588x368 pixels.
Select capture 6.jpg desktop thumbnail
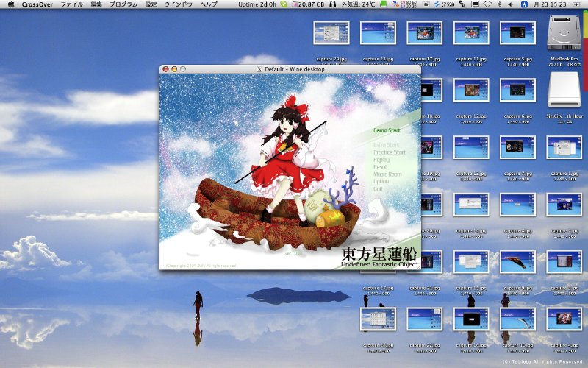517,90
